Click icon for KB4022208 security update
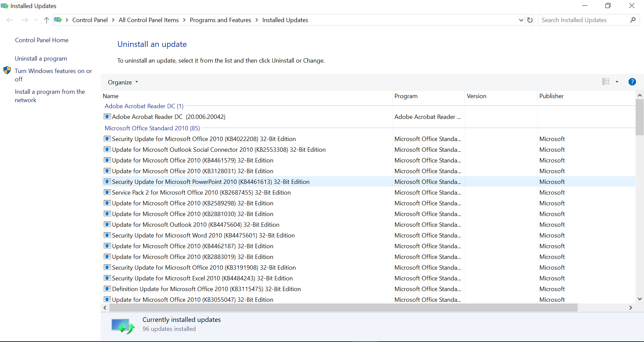Viewport: 644px width, 342px height. pyautogui.click(x=107, y=139)
